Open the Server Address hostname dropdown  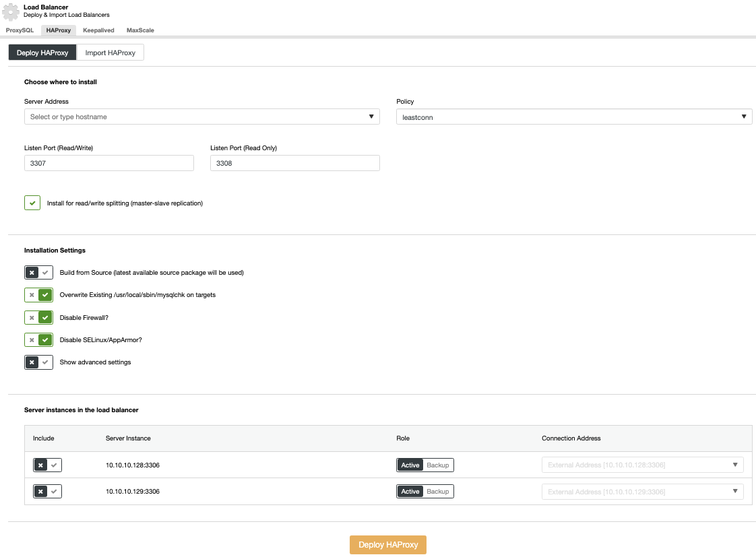pos(202,117)
